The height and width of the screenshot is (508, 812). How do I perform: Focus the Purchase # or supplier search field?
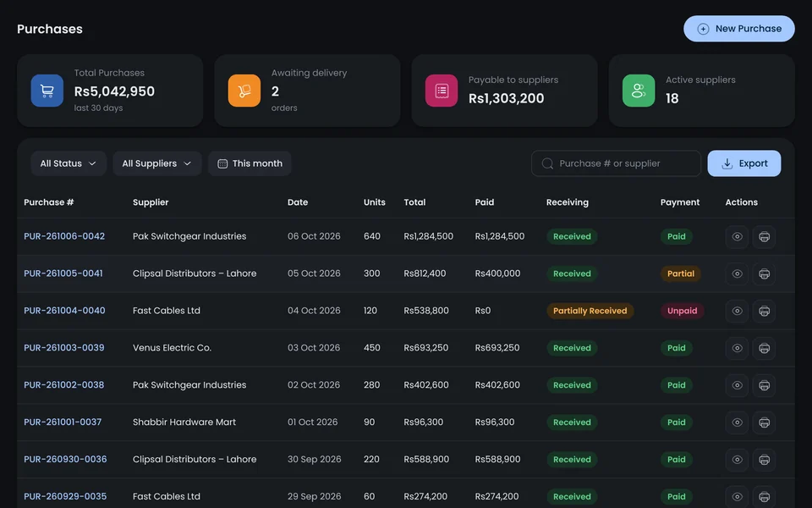pyautogui.click(x=616, y=163)
